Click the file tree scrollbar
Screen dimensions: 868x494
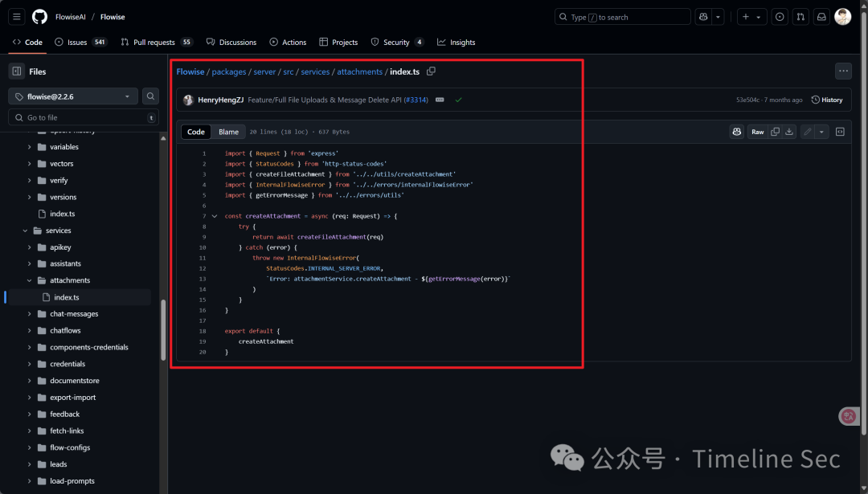pos(163,329)
